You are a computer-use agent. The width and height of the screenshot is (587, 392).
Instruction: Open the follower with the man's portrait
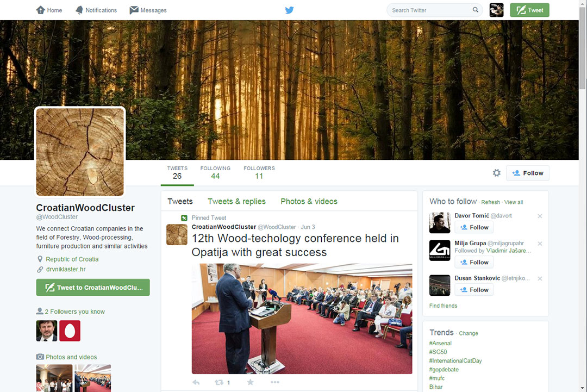coord(47,331)
